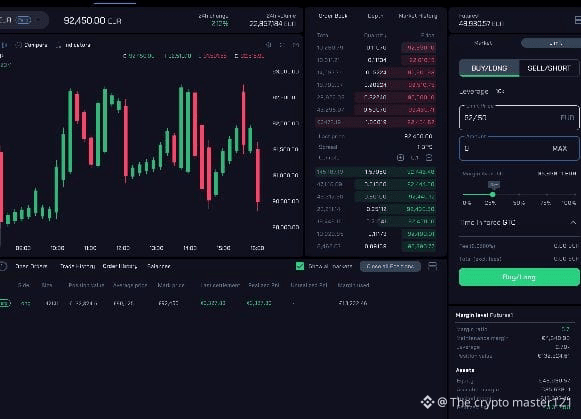
Task: Open the Balances tab
Action: pos(159,266)
